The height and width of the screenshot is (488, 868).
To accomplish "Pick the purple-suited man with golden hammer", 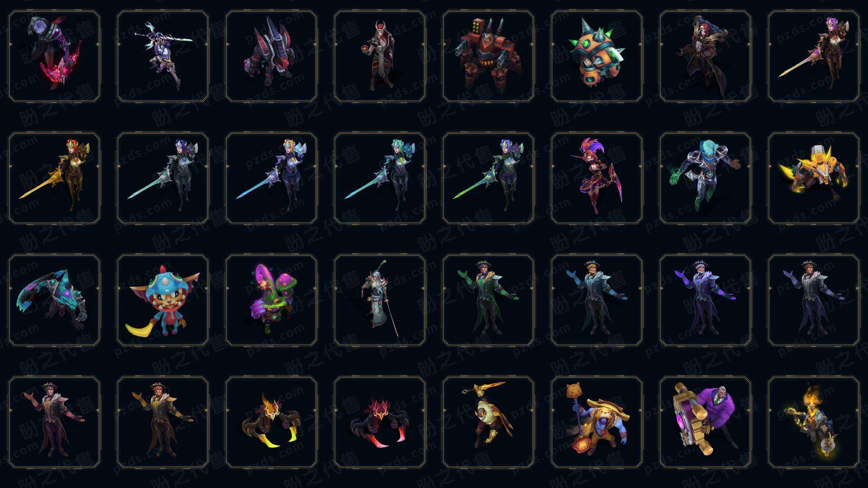I will 705,422.
